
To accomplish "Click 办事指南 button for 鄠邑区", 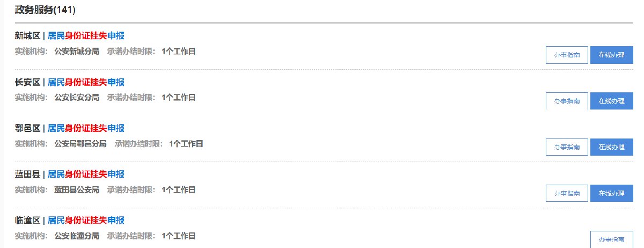I will coord(567,147).
